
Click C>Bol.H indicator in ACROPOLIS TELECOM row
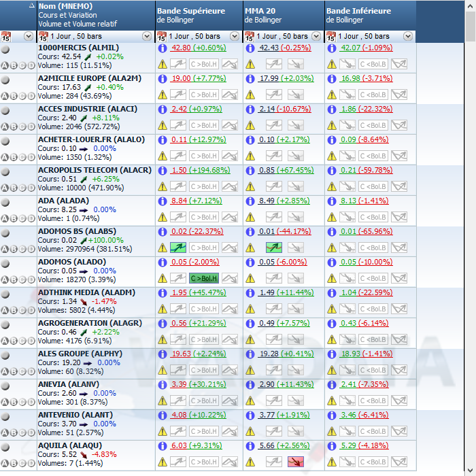(x=204, y=186)
